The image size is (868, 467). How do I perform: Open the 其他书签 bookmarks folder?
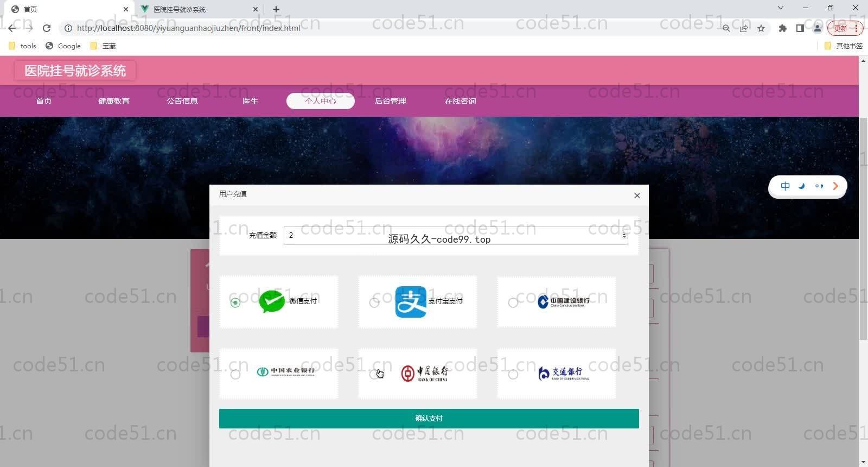point(844,46)
